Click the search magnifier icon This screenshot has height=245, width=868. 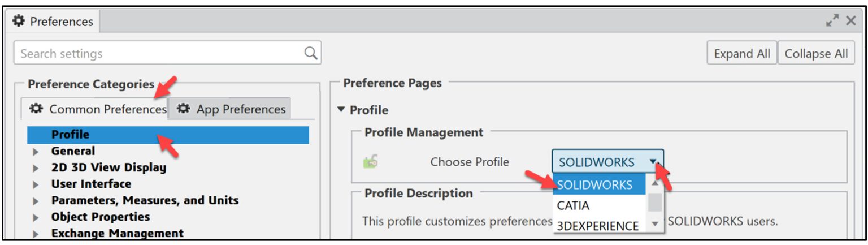(310, 53)
